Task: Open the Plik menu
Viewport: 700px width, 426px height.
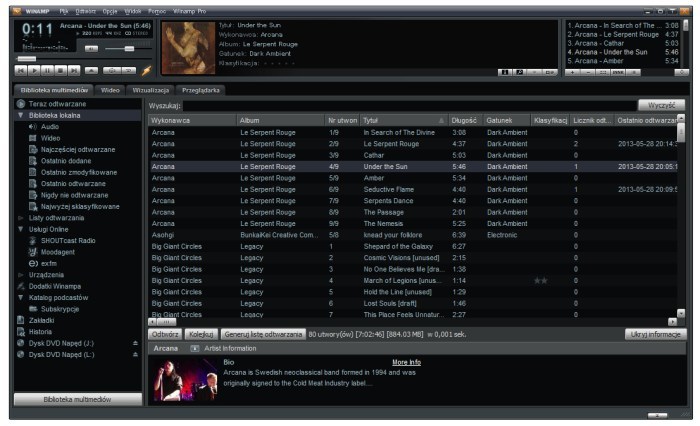Action: point(64,11)
